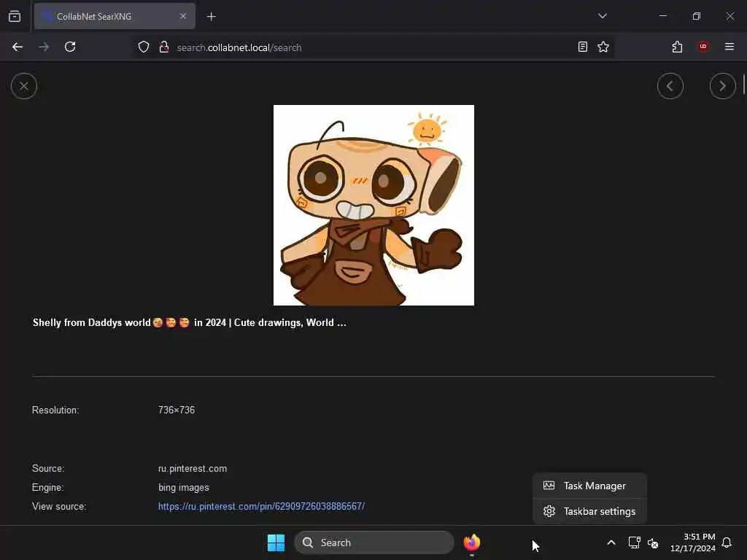Screen dimensions: 747x560
Task: Open the Extensions puzzle icon
Action: point(677,47)
